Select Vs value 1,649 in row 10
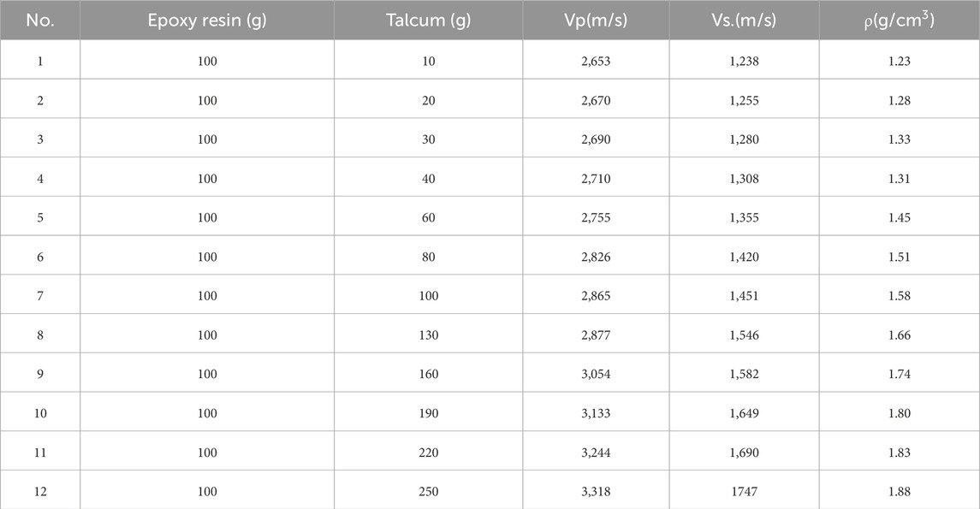The image size is (980, 509). 744,413
